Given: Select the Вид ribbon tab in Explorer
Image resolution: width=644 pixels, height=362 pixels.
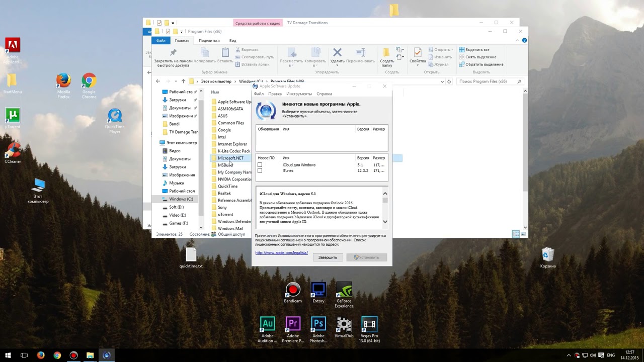Looking at the screenshot, I should tap(232, 41).
